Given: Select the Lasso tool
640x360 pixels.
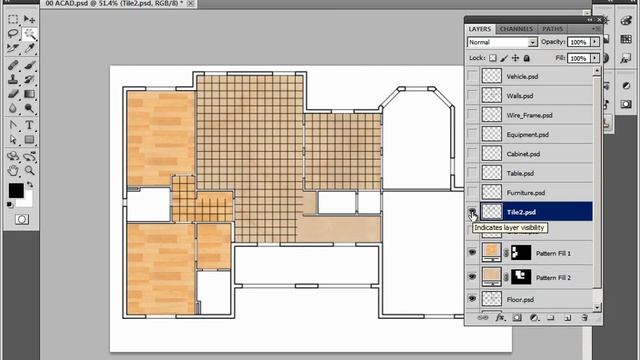Looking at the screenshot, I should 13,33.
